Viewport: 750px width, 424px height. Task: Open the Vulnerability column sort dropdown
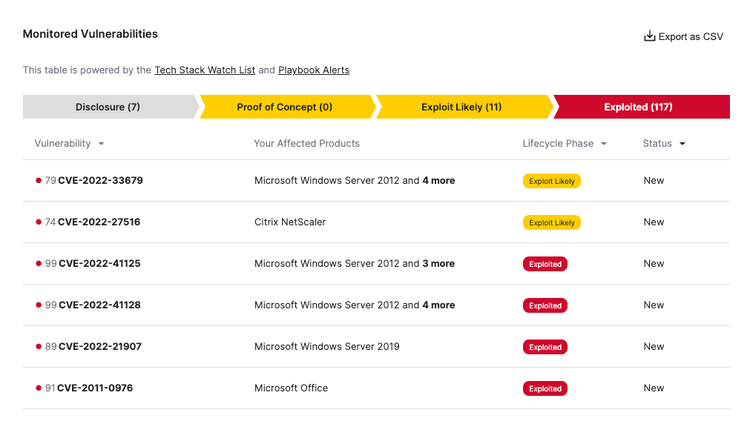[101, 144]
